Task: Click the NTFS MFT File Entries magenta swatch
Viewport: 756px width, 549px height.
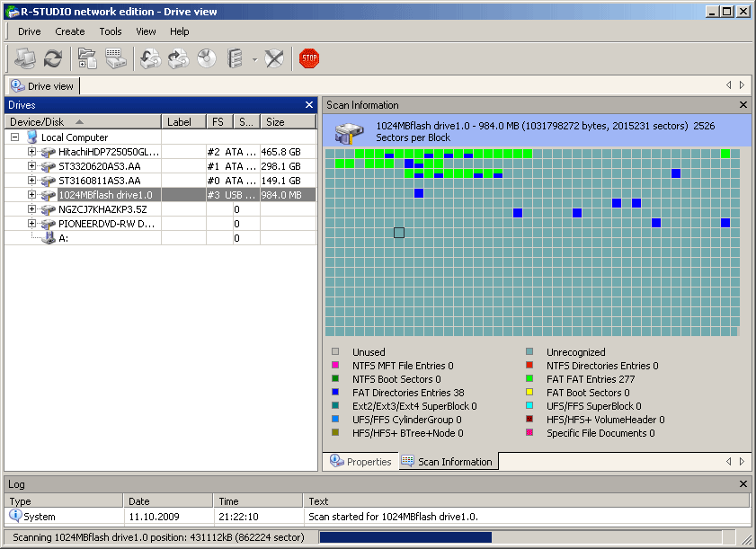Action: (335, 365)
